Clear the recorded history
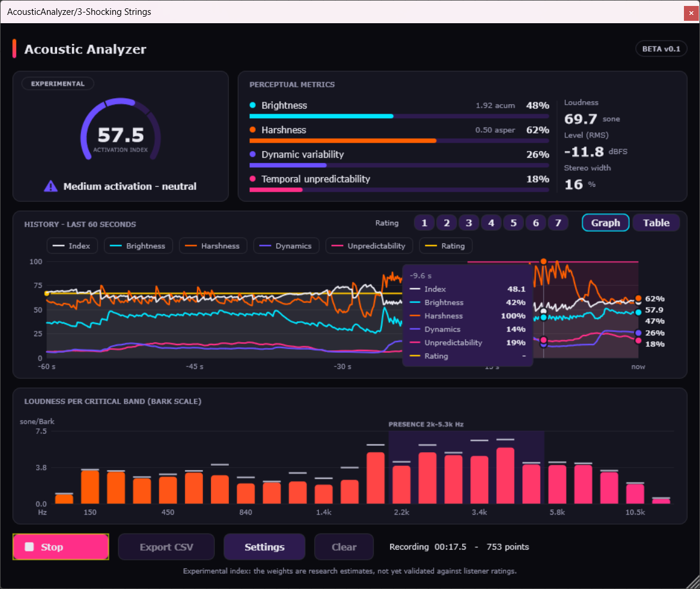 (344, 547)
